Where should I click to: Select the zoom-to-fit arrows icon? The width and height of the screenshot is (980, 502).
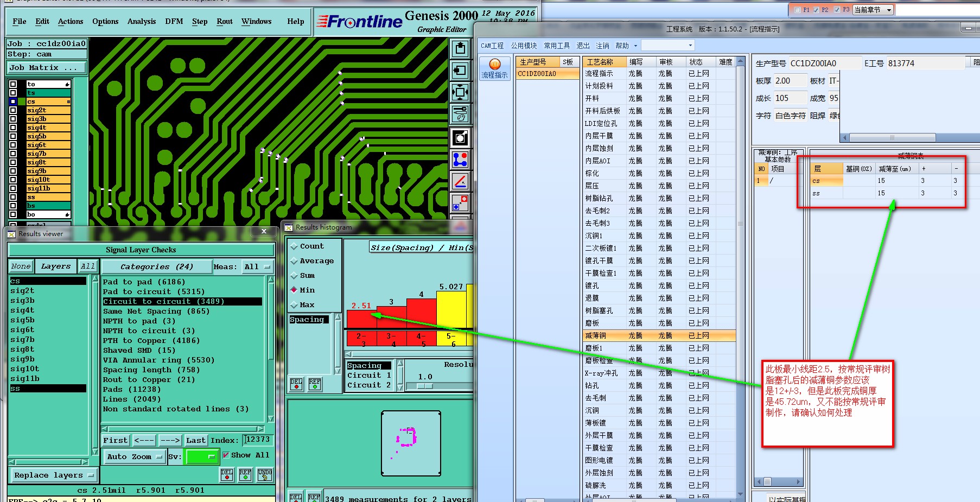tap(460, 92)
